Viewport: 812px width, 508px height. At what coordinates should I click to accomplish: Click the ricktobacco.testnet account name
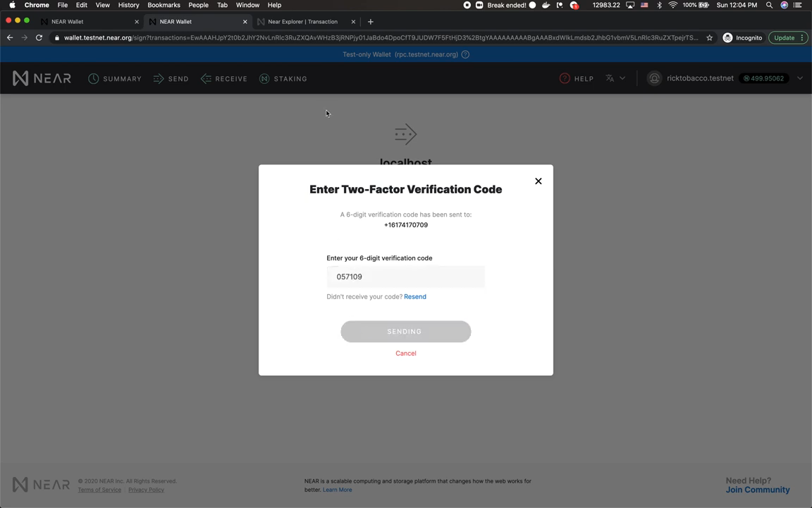[x=700, y=78]
